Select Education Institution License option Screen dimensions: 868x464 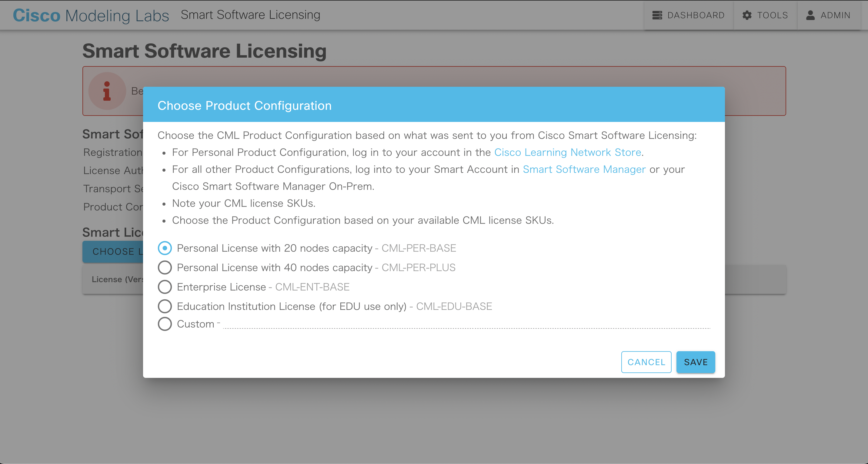click(x=165, y=306)
